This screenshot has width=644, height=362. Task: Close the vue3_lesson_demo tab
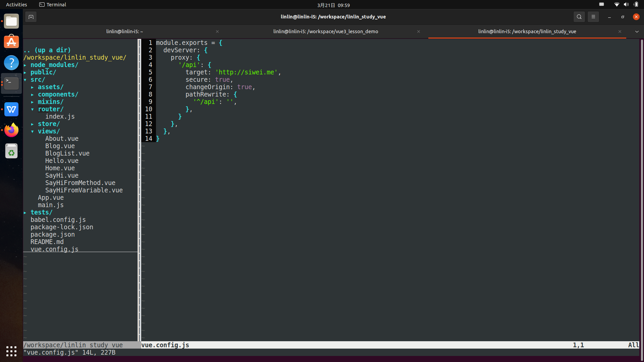coord(418,32)
